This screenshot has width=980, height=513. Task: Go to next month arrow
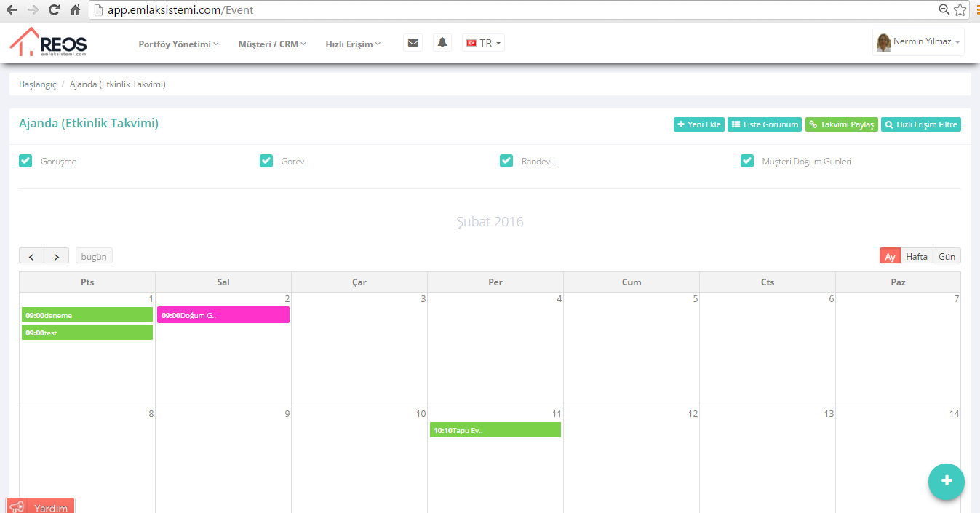coord(57,256)
